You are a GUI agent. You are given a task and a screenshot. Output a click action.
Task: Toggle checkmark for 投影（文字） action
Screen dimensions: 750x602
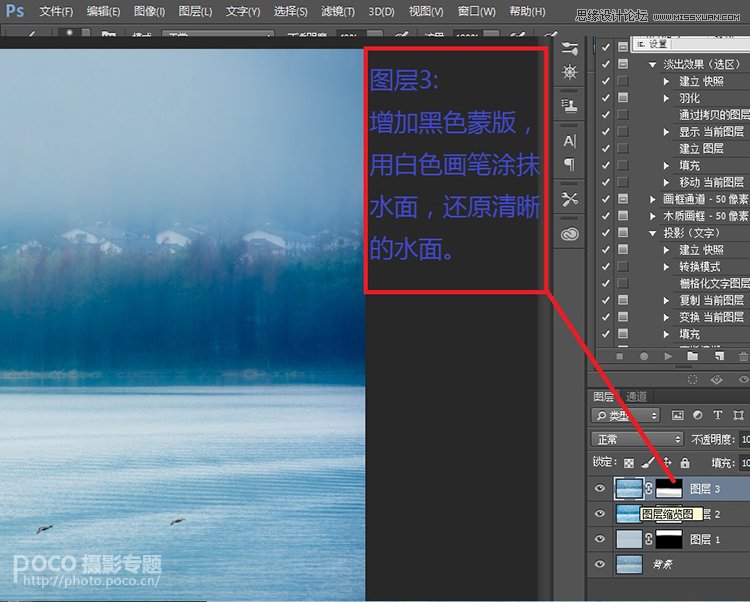click(x=606, y=233)
